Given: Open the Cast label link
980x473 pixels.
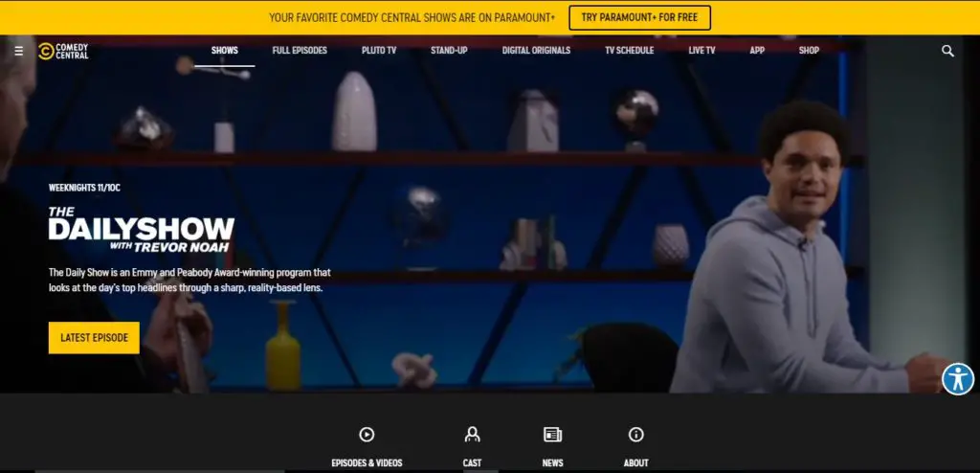Looking at the screenshot, I should click(x=472, y=463).
